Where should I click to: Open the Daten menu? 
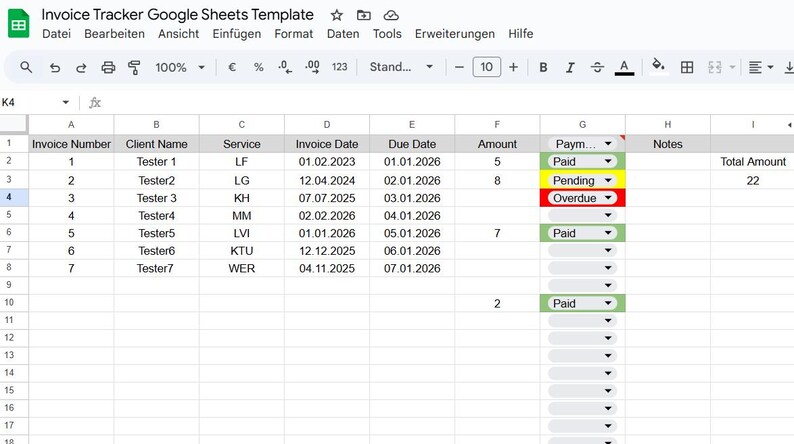pos(343,33)
